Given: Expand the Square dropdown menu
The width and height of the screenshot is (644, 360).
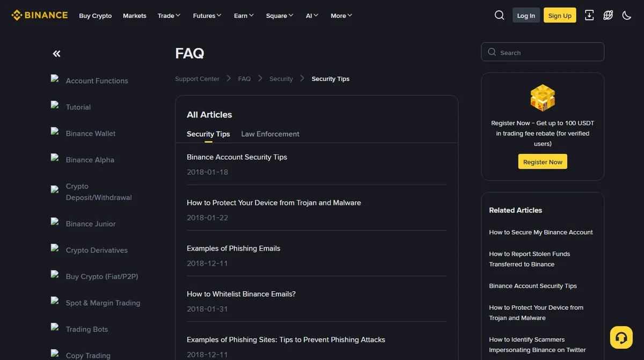Looking at the screenshot, I should click(280, 16).
